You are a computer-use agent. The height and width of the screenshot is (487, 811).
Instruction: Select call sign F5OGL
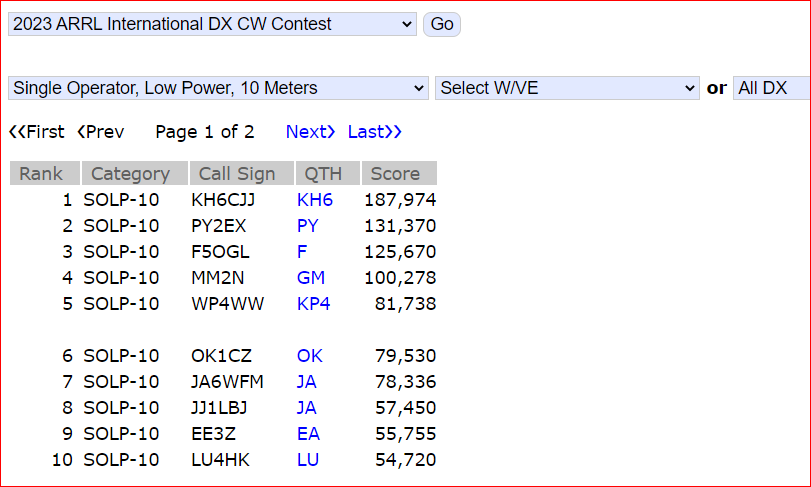[220, 252]
